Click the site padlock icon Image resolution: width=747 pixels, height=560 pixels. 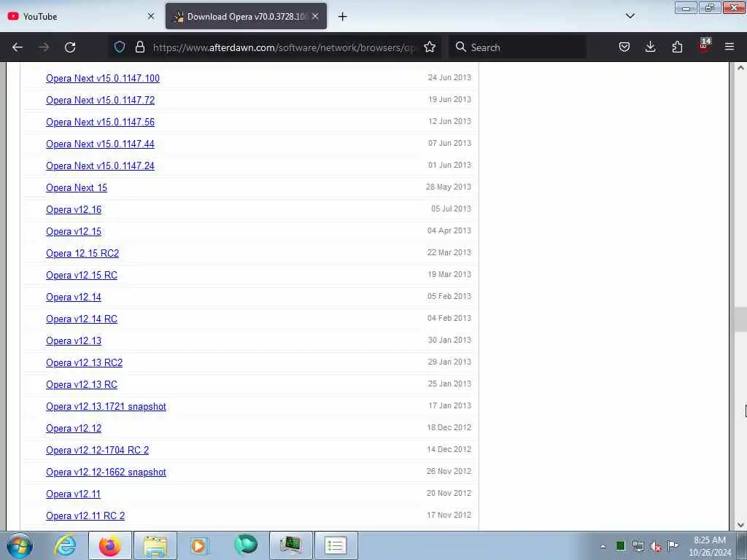click(x=139, y=47)
